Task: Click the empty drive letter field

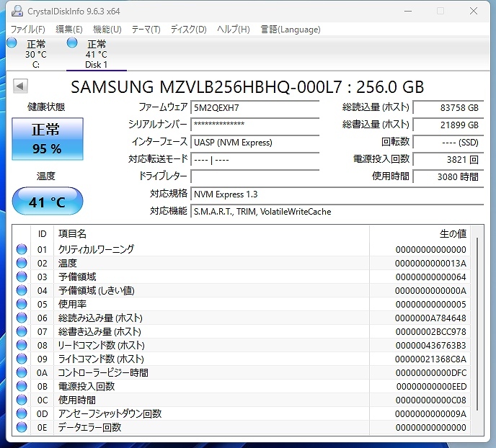Action: (x=255, y=176)
